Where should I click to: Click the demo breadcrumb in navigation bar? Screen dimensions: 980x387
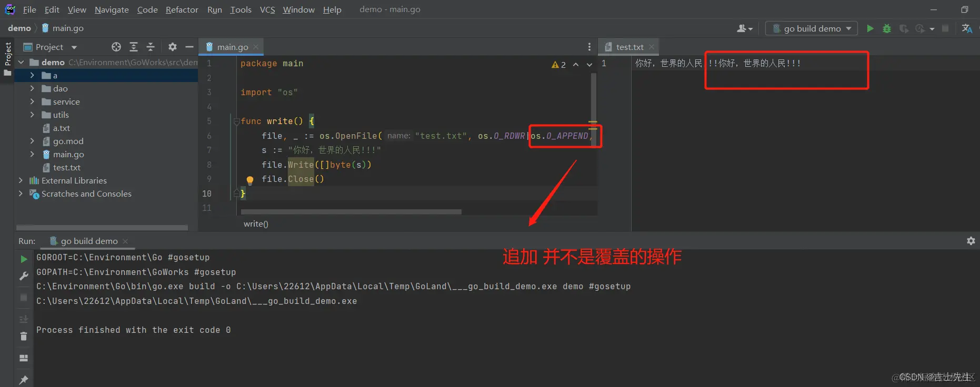[x=19, y=28]
